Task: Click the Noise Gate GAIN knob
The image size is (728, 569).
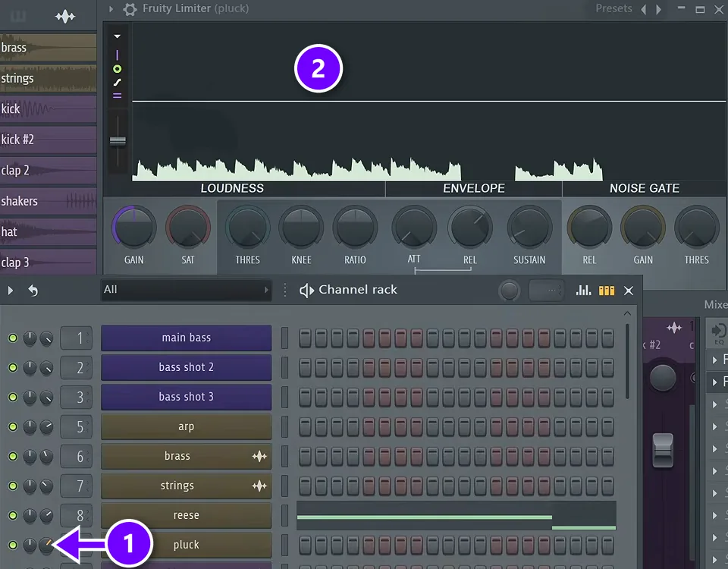Action: (x=643, y=228)
